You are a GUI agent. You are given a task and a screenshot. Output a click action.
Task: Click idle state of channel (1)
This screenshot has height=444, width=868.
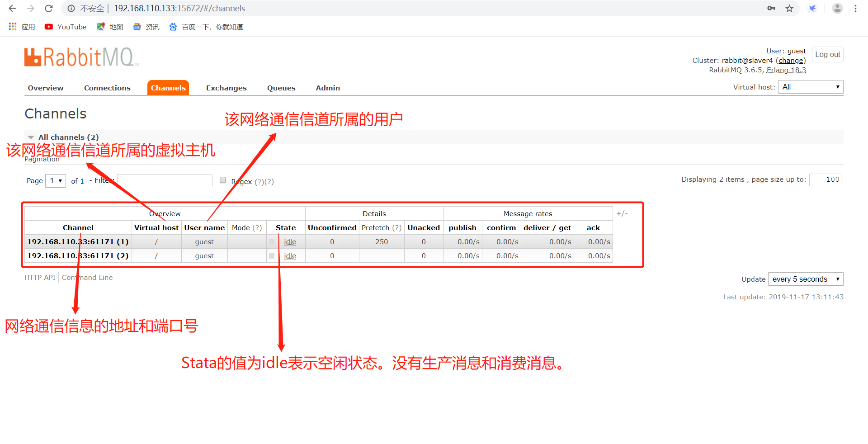tap(290, 242)
